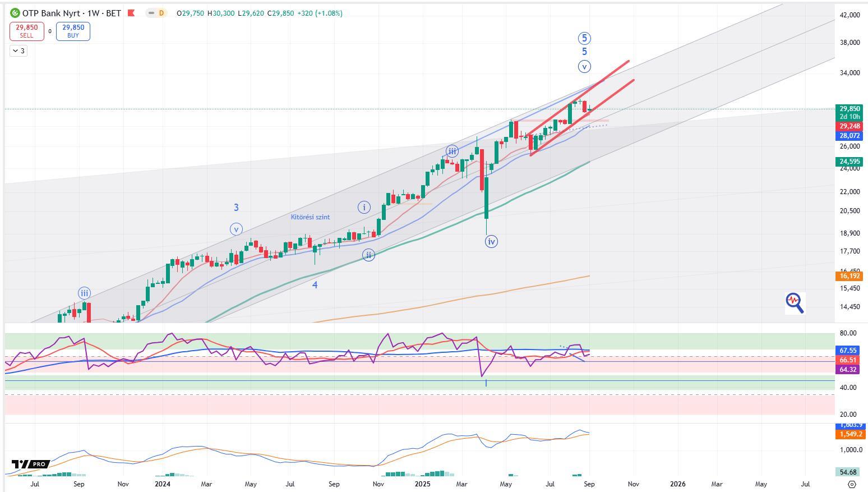Click the Kitörési szint text annotation

[x=310, y=217]
